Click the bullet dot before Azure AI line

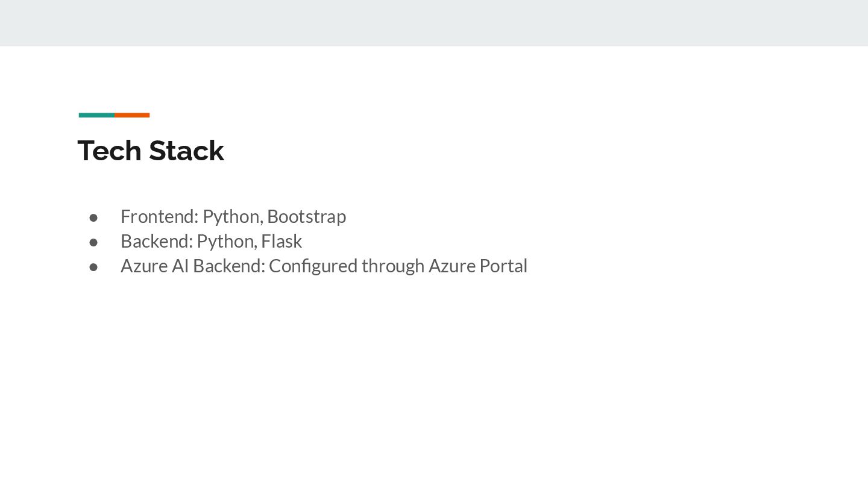(93, 266)
